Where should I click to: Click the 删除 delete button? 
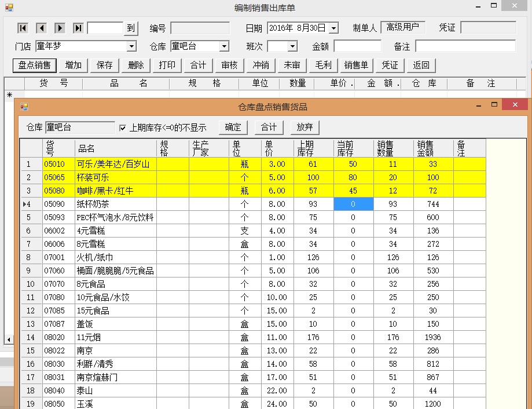pos(135,65)
